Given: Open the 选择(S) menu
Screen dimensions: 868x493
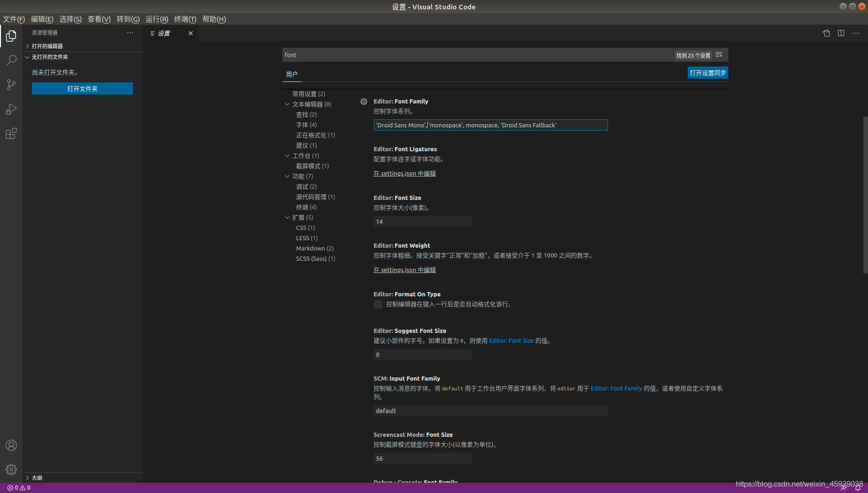Looking at the screenshot, I should click(x=70, y=19).
